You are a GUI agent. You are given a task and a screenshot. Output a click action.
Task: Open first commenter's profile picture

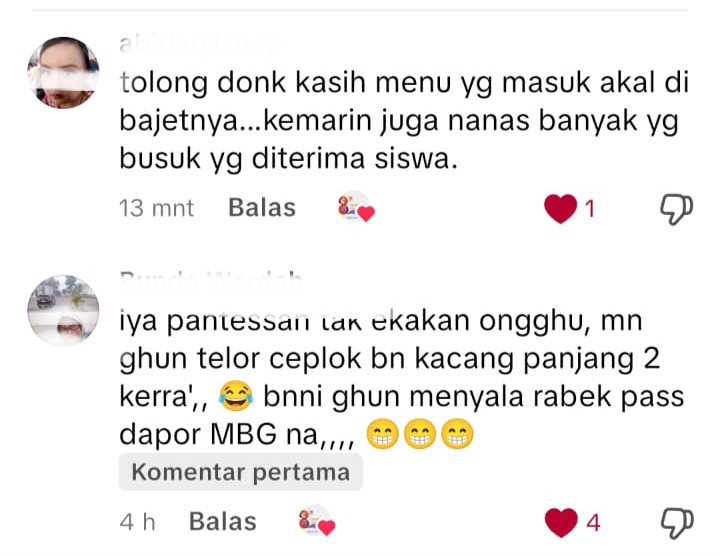(63, 73)
